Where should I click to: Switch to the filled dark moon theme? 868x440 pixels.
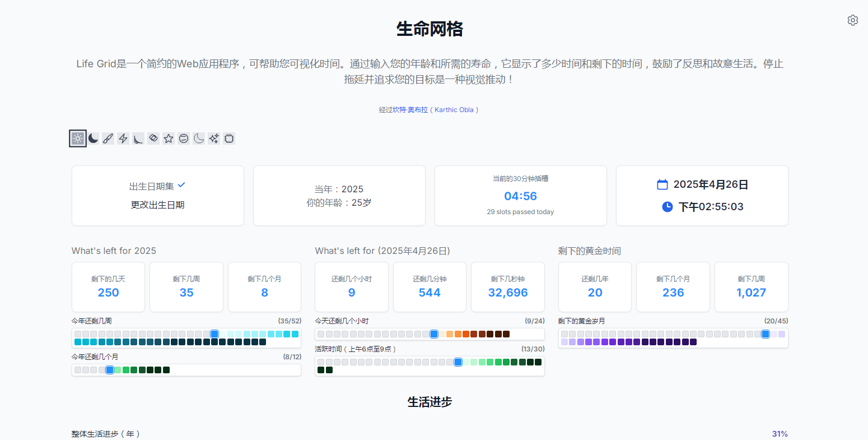[x=94, y=138]
